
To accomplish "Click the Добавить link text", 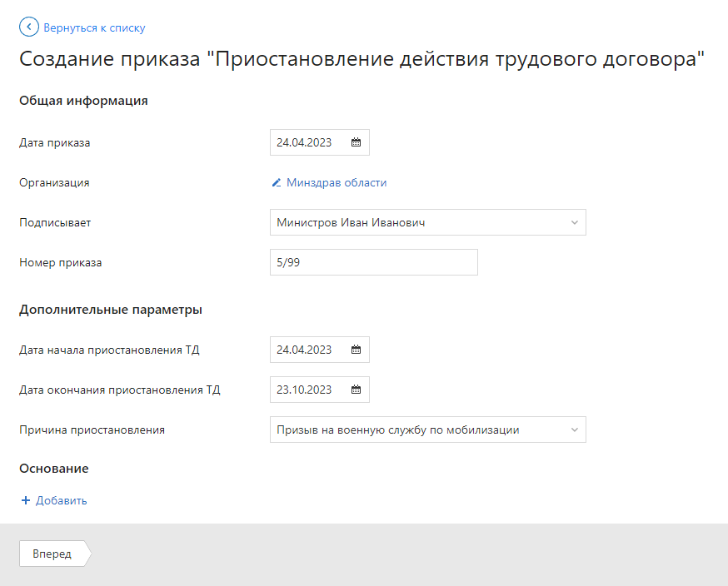I will click(62, 500).
